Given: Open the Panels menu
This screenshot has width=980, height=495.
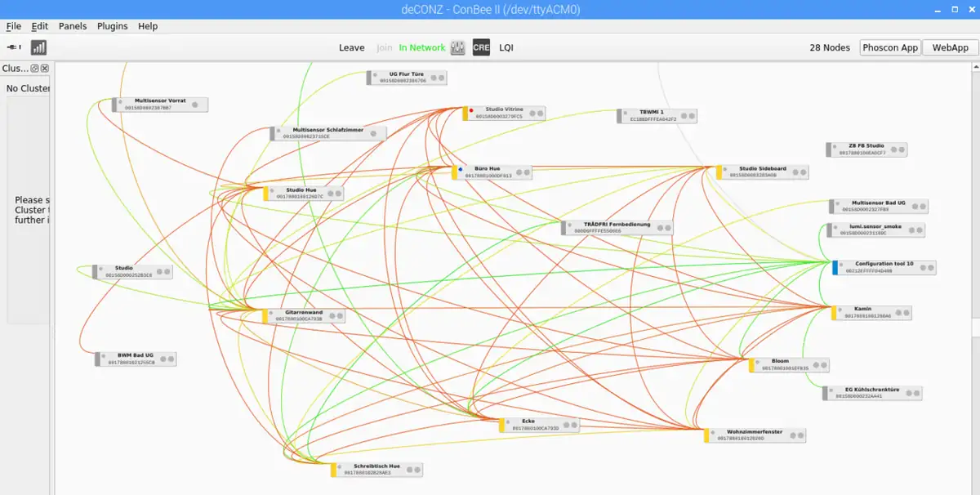Looking at the screenshot, I should [x=73, y=26].
